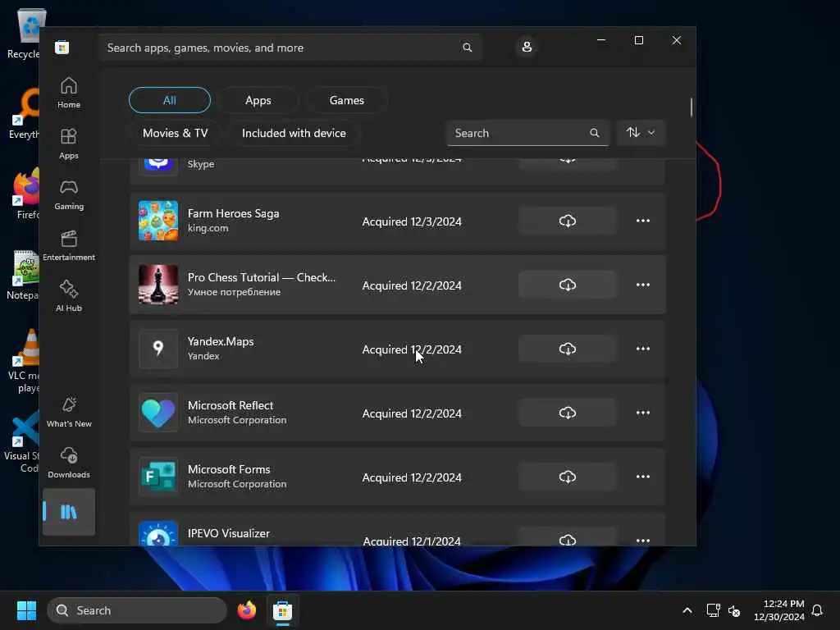Click the library Search input field
The image size is (840, 630).
[x=527, y=133]
